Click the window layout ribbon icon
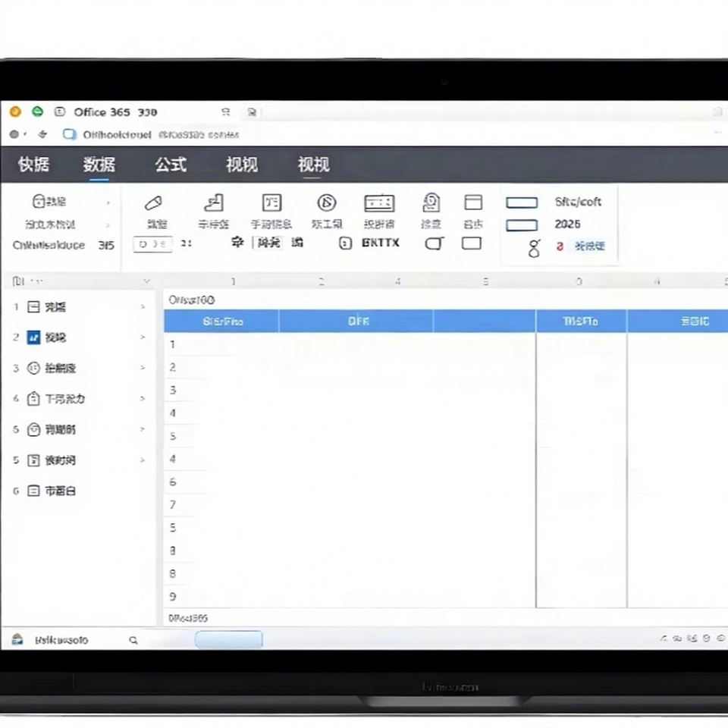This screenshot has height=728, width=728. click(x=473, y=203)
